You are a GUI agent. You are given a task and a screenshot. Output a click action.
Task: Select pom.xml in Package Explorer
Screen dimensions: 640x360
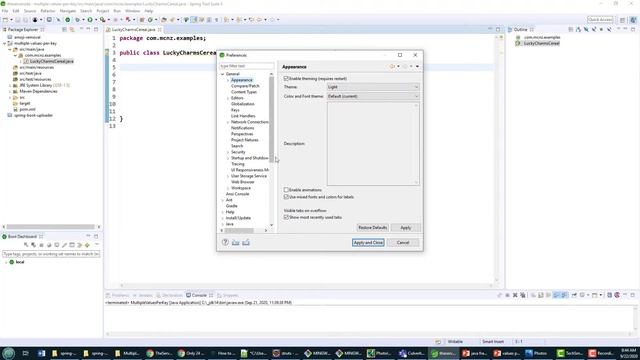[x=27, y=109]
